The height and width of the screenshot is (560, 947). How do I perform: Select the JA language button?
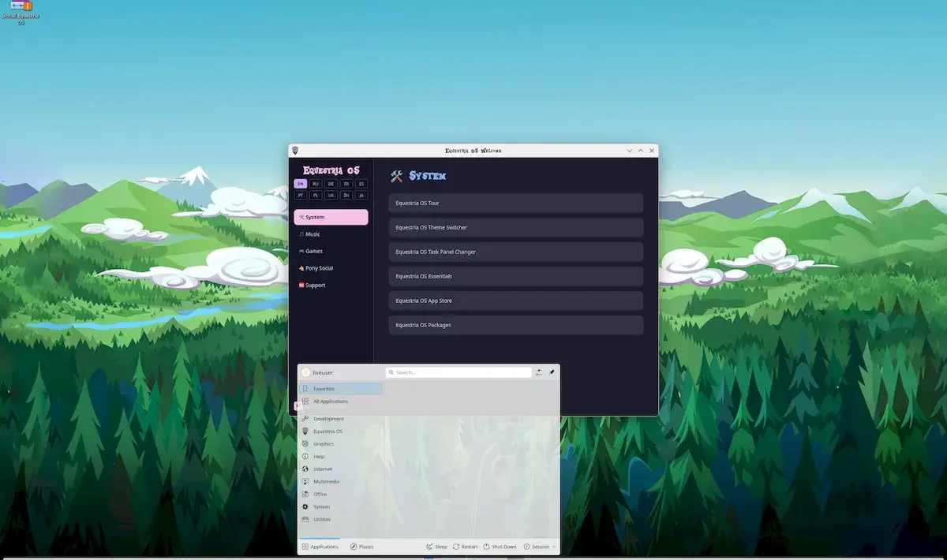(361, 195)
